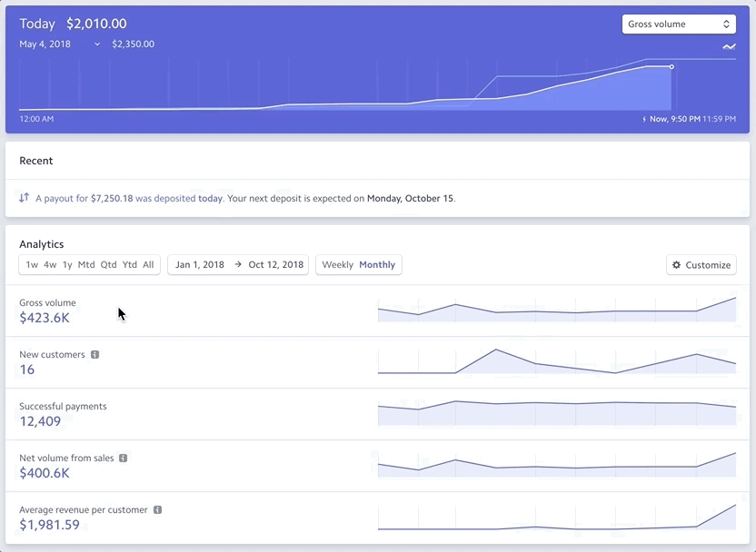Click info icon next to Average revenue per customer
This screenshot has height=552, width=756.
[157, 510]
